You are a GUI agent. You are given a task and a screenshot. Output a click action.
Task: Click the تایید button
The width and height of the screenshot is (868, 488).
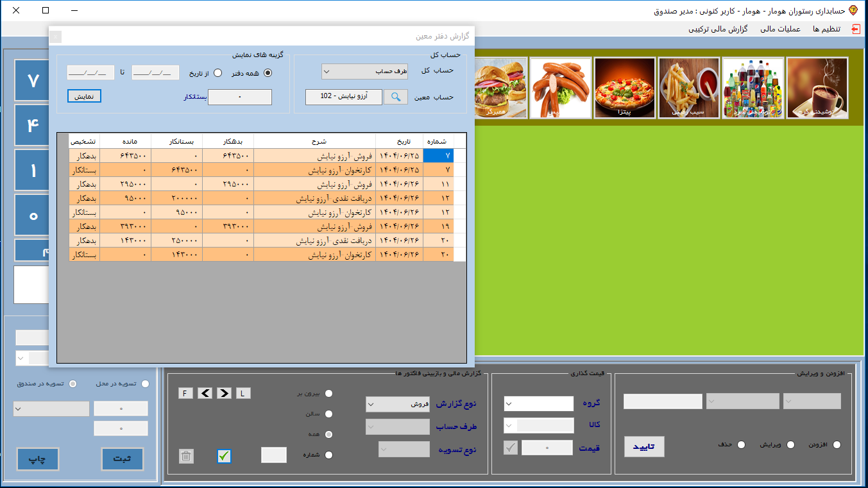coord(644,446)
